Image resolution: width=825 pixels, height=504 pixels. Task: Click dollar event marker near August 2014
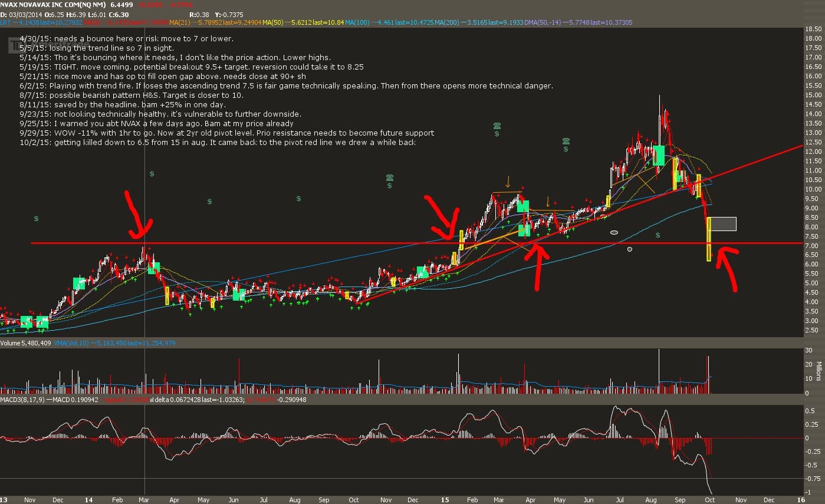click(299, 199)
